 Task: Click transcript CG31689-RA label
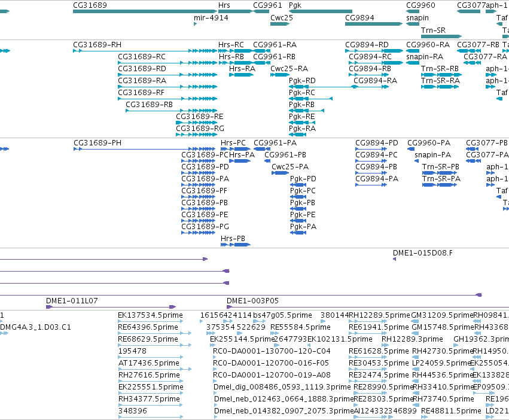point(142,81)
